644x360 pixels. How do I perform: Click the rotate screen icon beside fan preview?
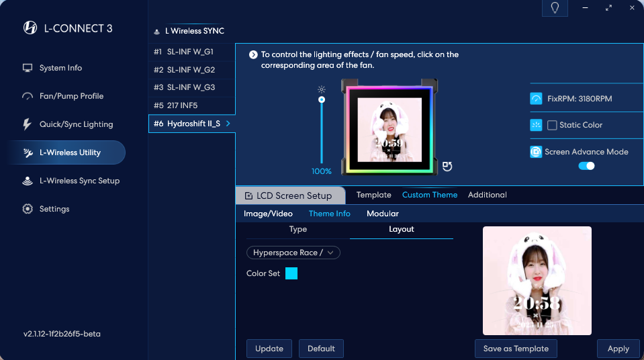(447, 166)
